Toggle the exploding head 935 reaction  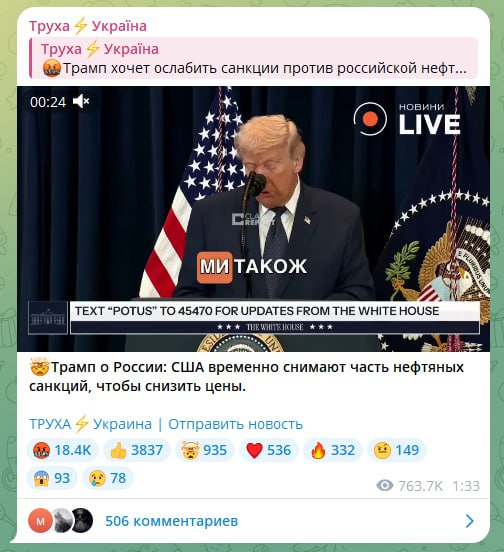click(x=204, y=450)
